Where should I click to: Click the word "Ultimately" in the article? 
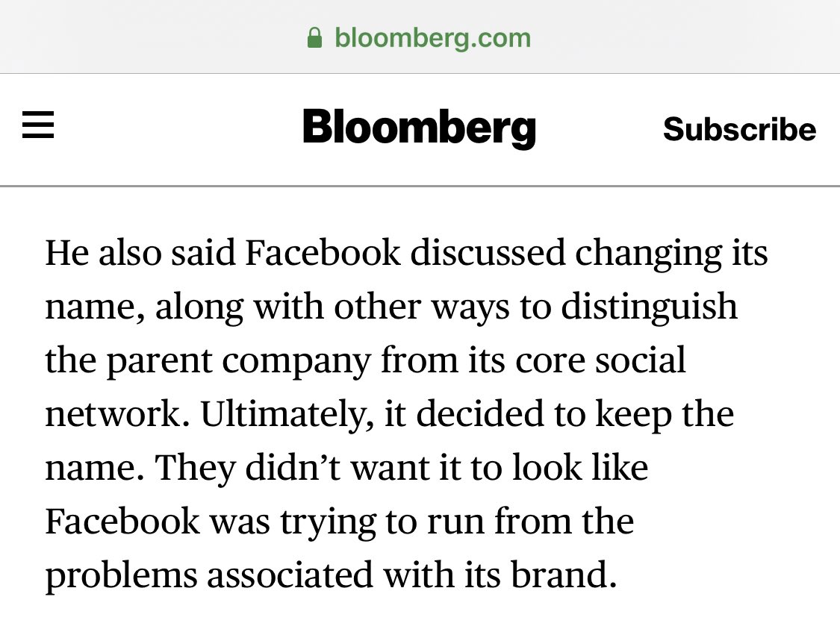pos(287,415)
